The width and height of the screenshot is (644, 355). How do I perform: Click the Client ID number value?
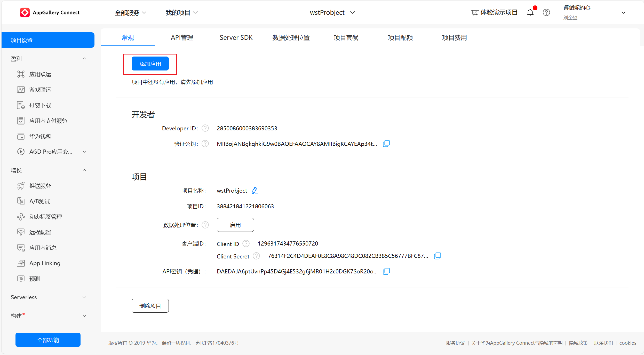[x=288, y=243]
